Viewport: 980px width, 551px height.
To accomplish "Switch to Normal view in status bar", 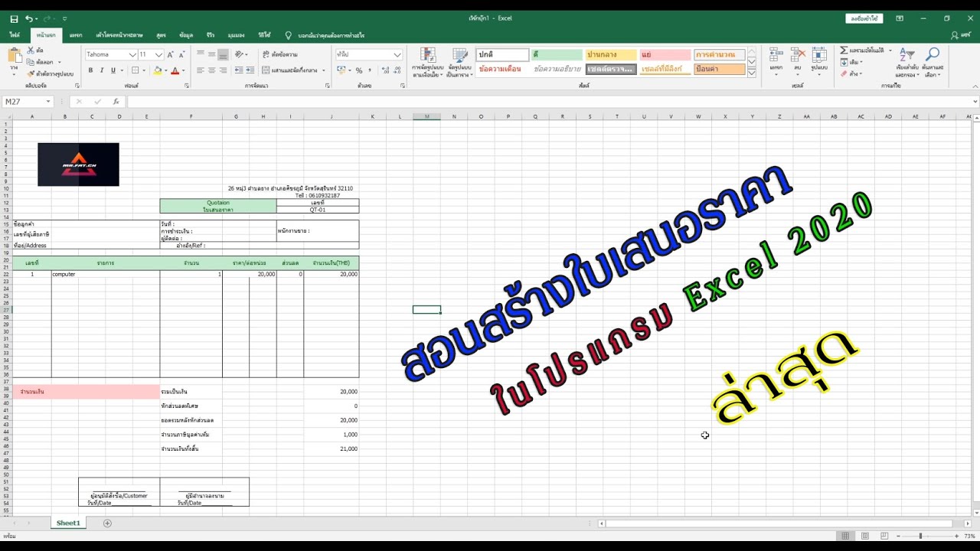I will 844,536.
